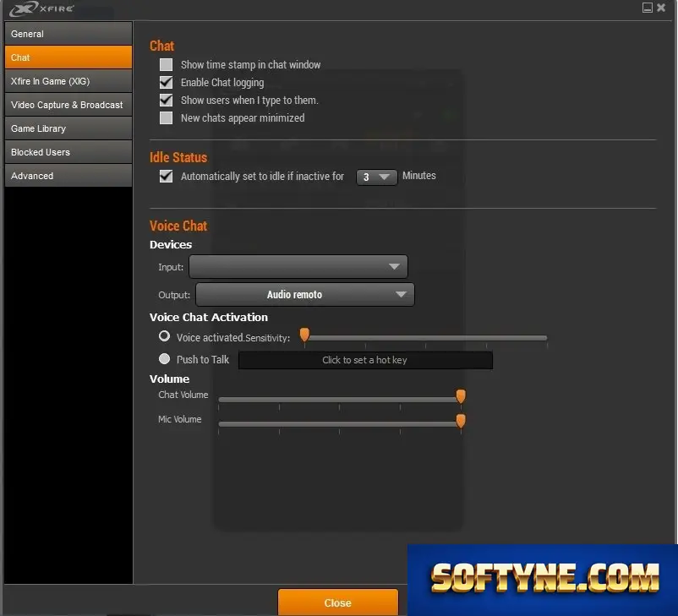
Task: Click the hot key setting field
Action: click(x=365, y=360)
